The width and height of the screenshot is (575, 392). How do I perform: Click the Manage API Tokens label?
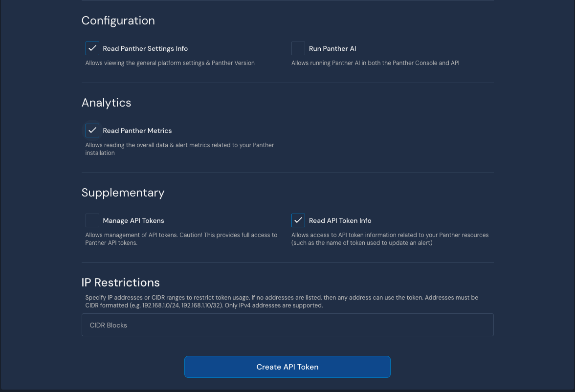point(133,220)
